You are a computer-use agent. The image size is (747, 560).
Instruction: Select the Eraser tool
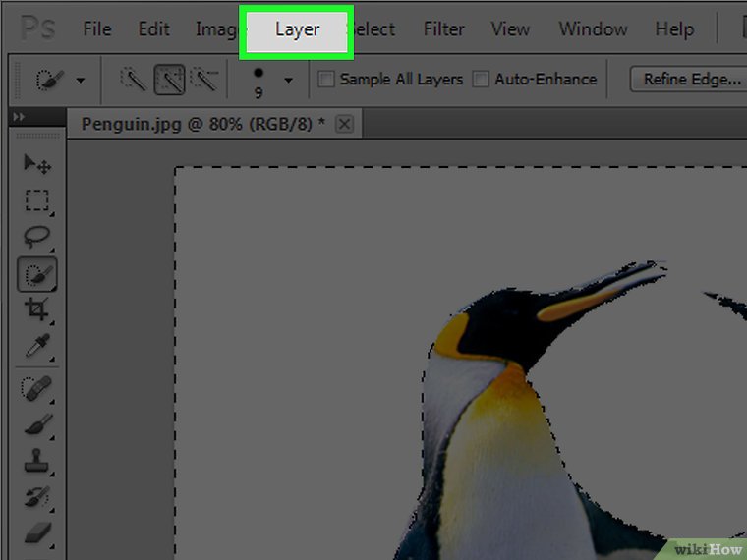tap(37, 532)
